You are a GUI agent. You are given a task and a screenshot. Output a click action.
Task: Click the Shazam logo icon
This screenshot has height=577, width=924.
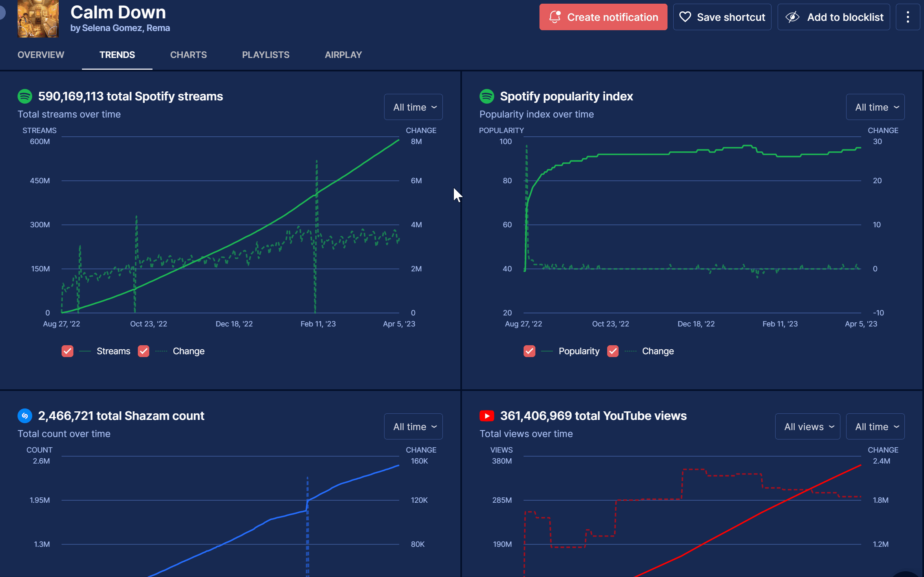coord(25,416)
